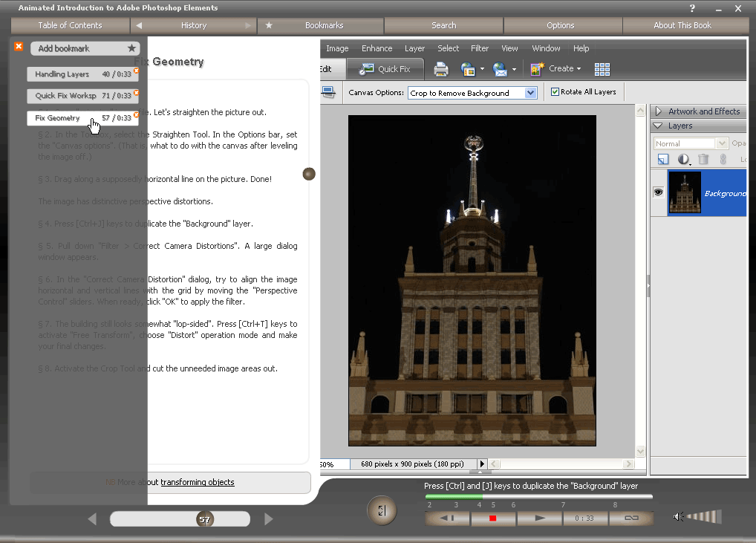Click the Quick Fix tab

tap(385, 69)
